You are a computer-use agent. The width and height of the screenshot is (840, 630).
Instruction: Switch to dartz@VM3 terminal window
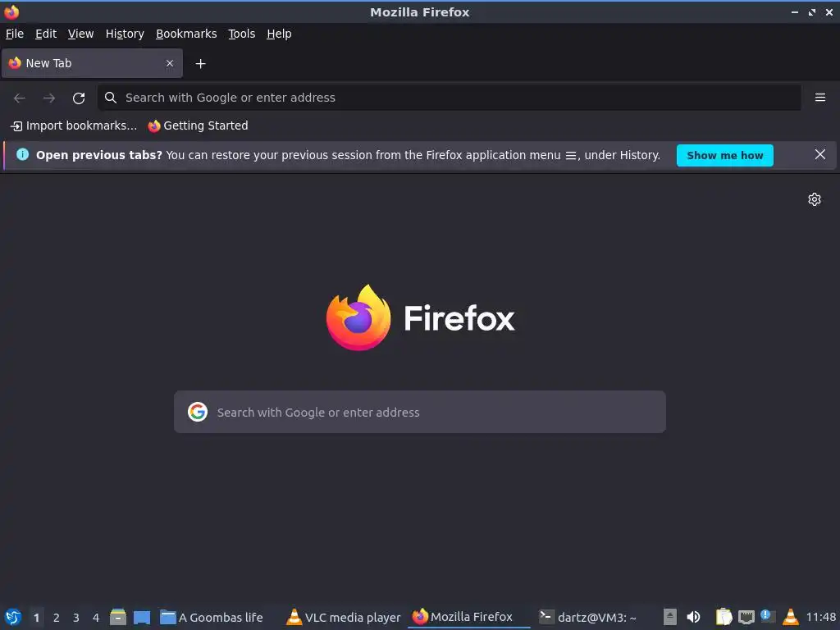point(587,618)
